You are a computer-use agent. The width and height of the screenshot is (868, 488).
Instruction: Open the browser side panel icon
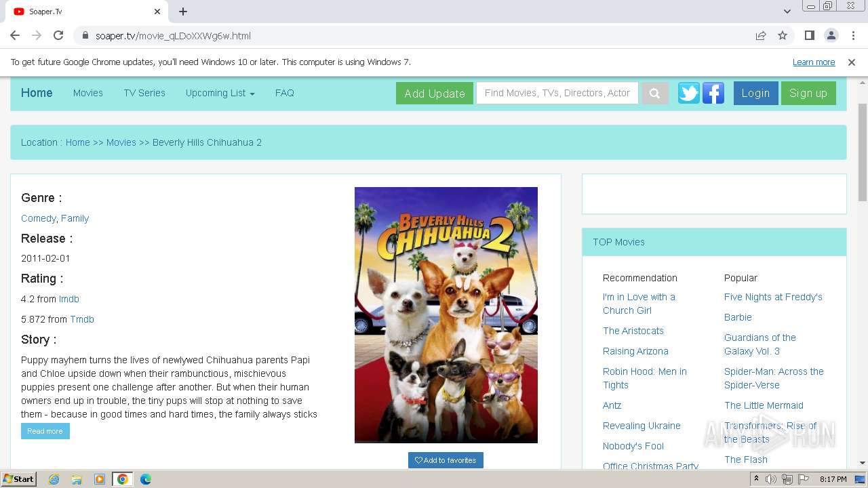coord(809,36)
